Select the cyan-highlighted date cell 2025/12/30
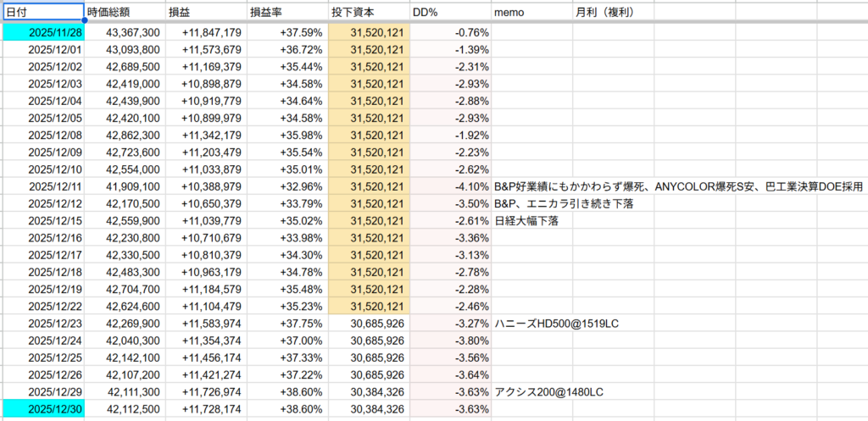Viewport: 868px width, 421px height. 42,409
